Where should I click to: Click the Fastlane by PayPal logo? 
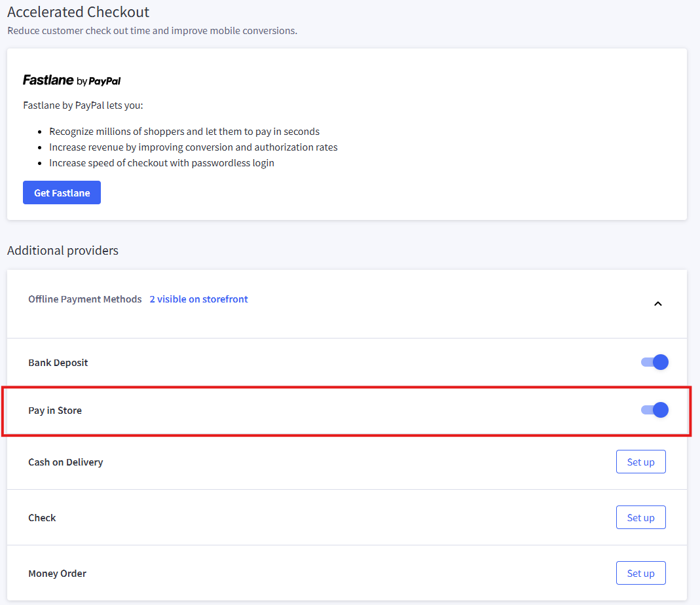(x=71, y=81)
